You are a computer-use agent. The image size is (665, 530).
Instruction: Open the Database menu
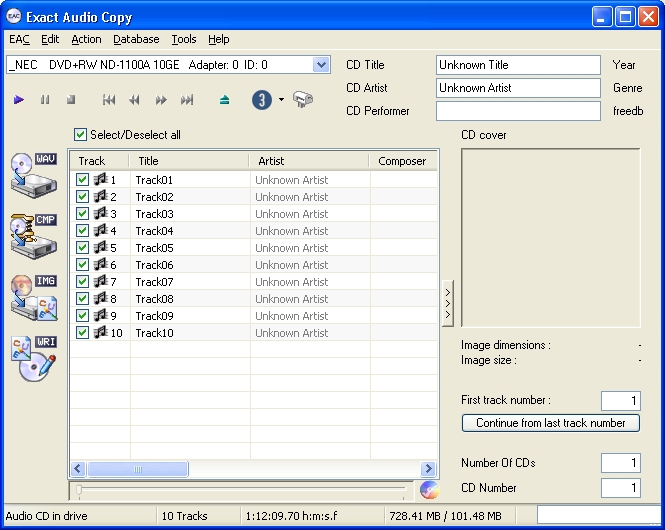[136, 39]
